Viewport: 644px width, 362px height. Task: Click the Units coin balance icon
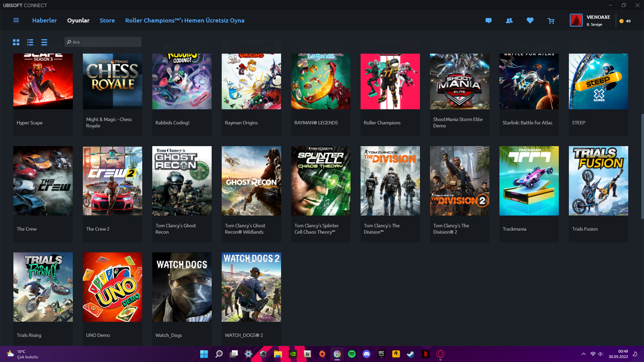click(622, 21)
